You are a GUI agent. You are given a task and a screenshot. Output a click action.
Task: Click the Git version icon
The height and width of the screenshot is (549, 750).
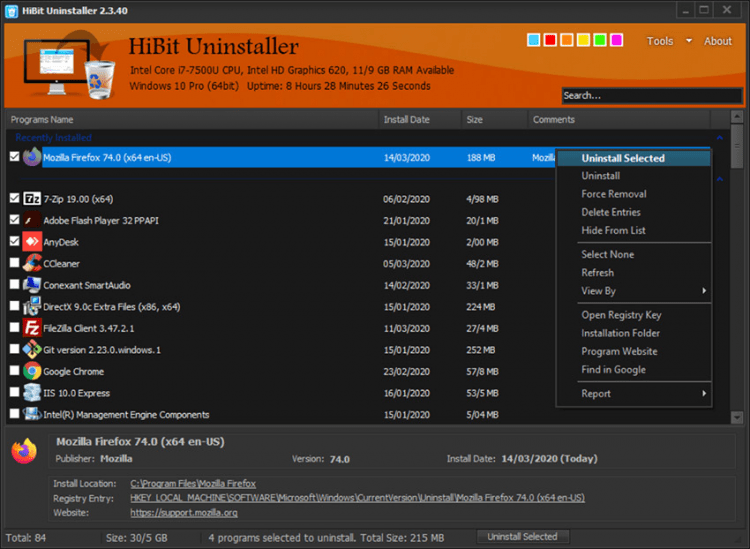pyautogui.click(x=32, y=350)
